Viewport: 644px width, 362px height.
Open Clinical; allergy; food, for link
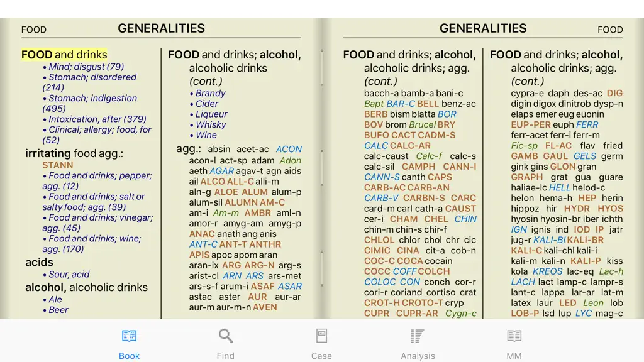(x=96, y=134)
